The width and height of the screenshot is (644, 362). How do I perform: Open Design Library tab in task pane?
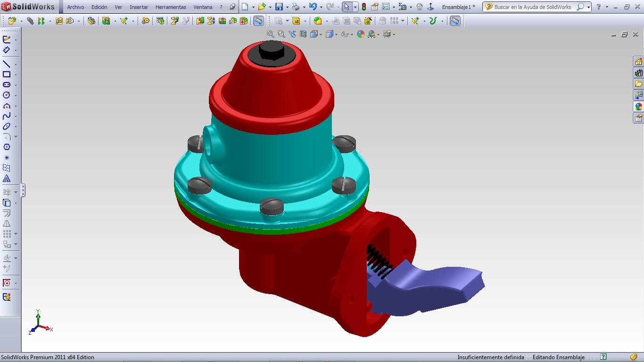pyautogui.click(x=638, y=73)
